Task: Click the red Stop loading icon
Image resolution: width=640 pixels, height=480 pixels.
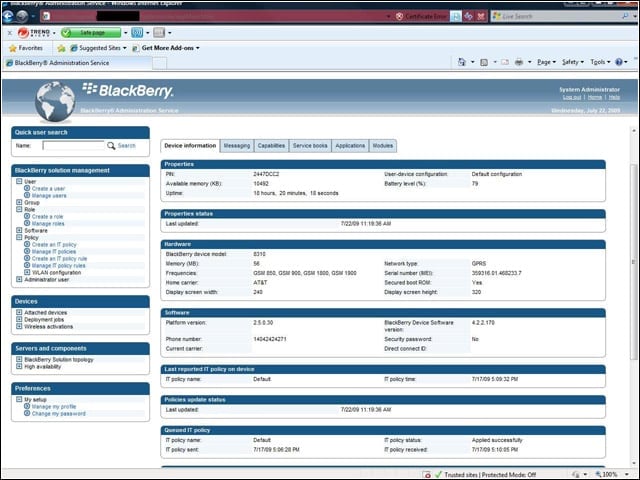Action: (x=481, y=16)
